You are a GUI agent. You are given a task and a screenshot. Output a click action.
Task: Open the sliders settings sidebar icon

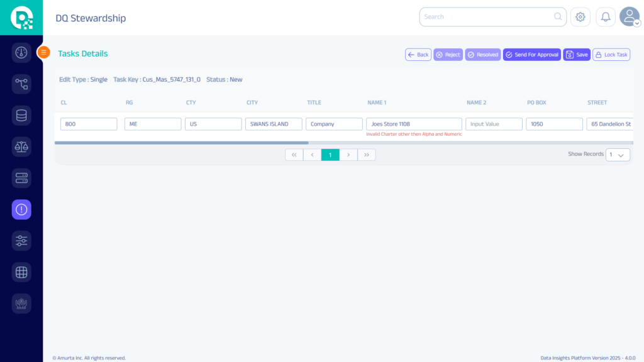[x=21, y=241]
